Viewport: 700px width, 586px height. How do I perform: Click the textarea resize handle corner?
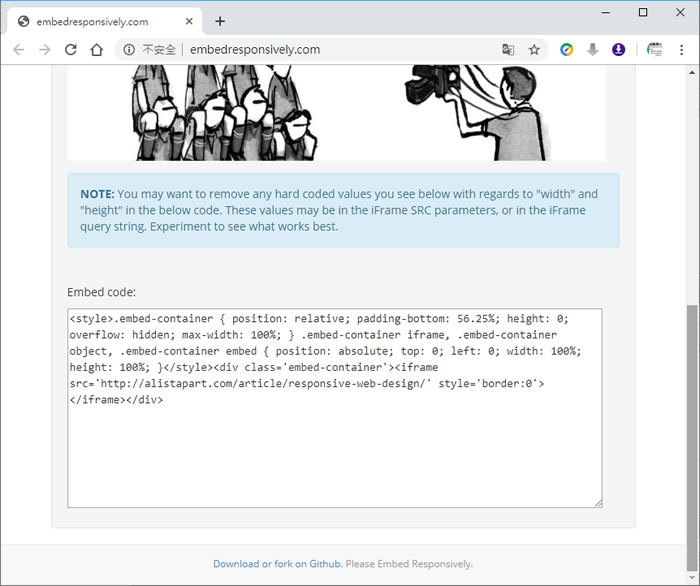tap(598, 503)
